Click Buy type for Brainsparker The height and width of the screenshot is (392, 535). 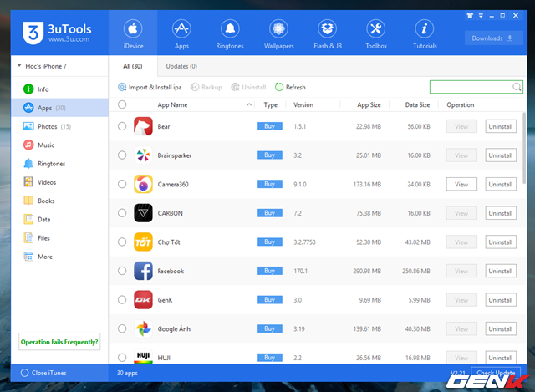click(x=269, y=155)
